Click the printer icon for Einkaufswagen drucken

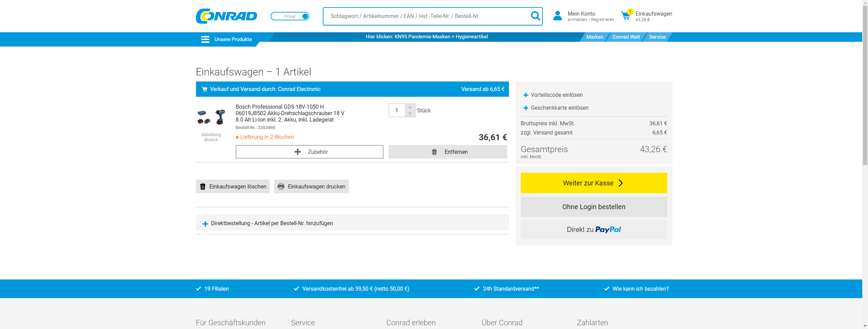(281, 186)
